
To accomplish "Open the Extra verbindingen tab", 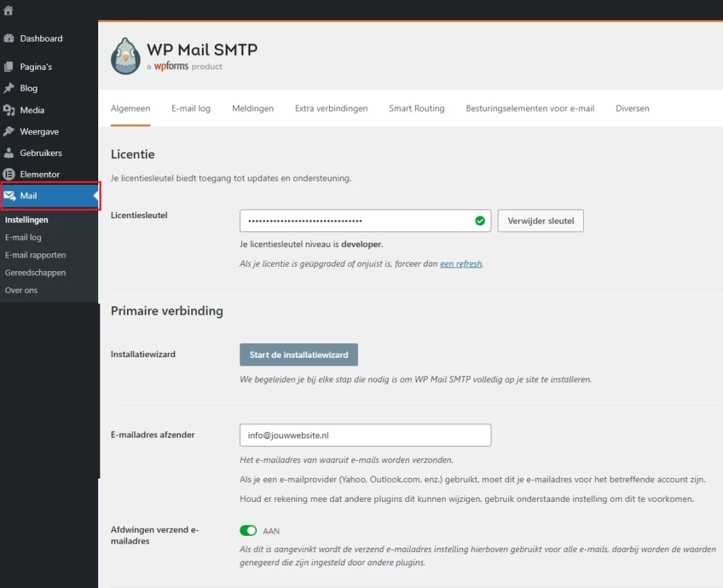I will tap(332, 108).
